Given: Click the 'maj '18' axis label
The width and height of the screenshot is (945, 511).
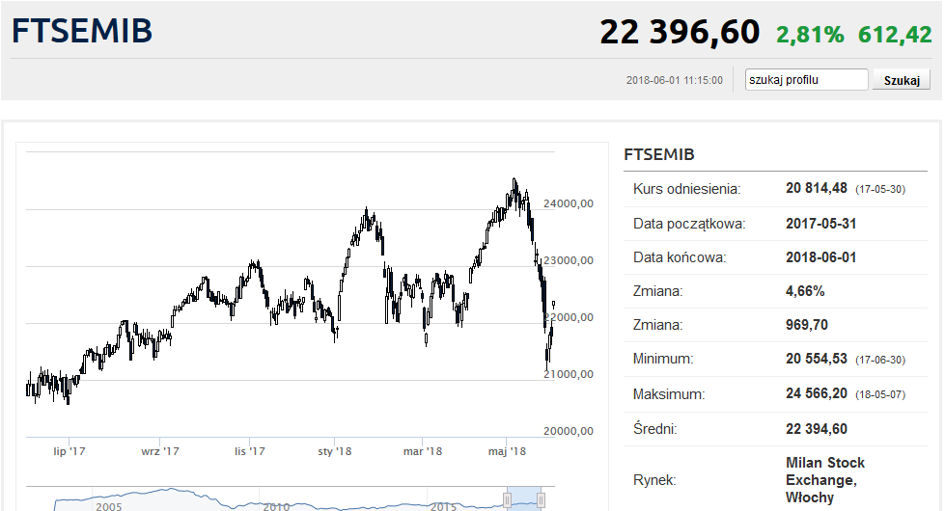Looking at the screenshot, I should coord(507,451).
